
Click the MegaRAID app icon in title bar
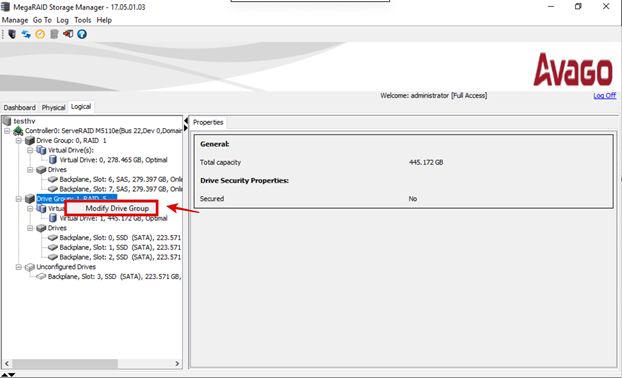click(5, 7)
